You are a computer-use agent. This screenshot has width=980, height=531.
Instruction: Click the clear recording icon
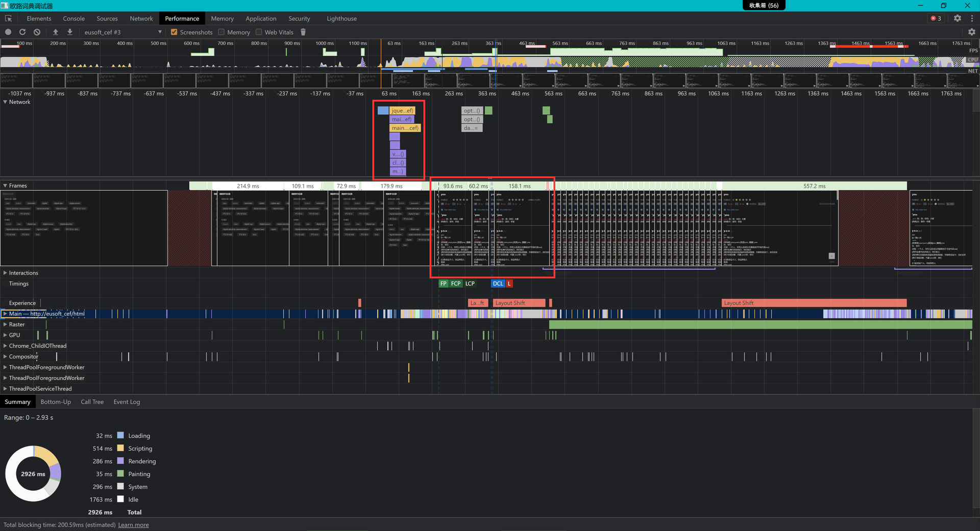tap(37, 32)
